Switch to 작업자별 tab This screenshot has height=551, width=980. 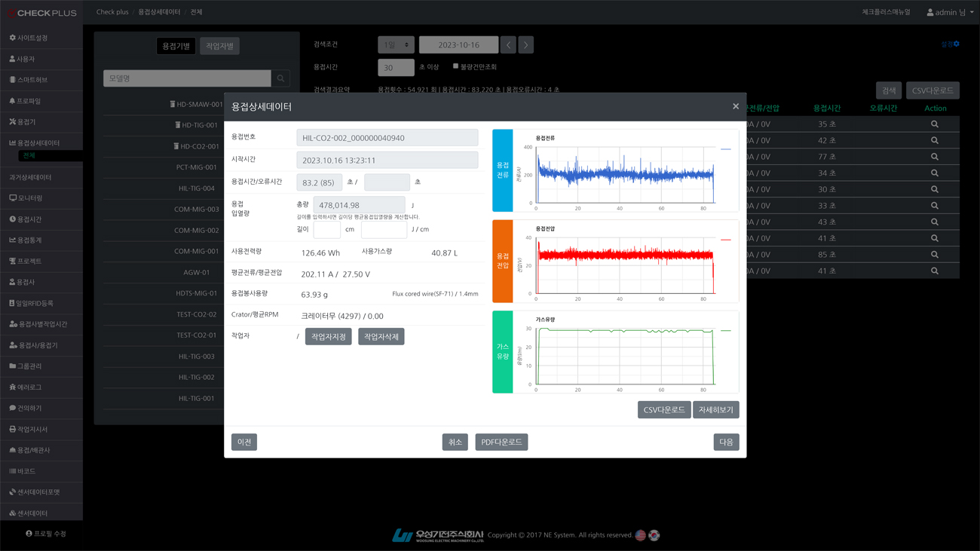pyautogui.click(x=219, y=46)
